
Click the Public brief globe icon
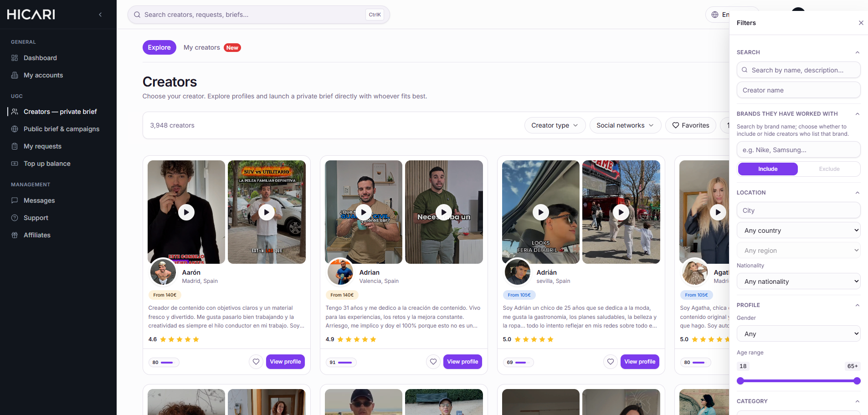click(x=15, y=129)
